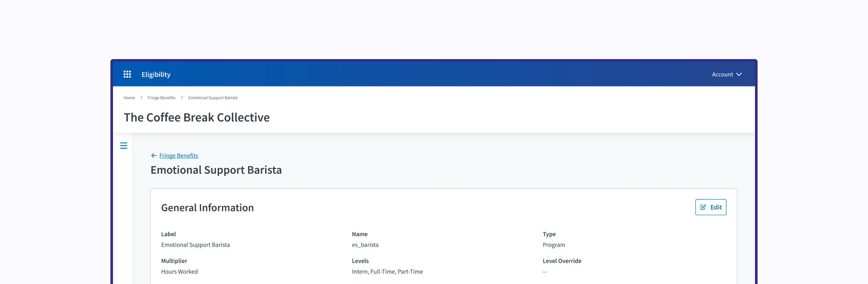
Task: Open the Account menu
Action: tap(722, 75)
